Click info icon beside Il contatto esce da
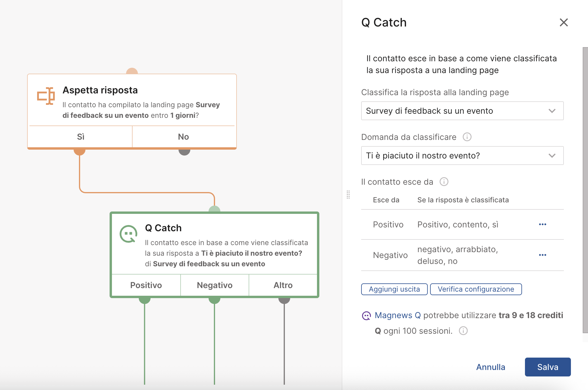Screen dimensions: 588x390 (444, 182)
